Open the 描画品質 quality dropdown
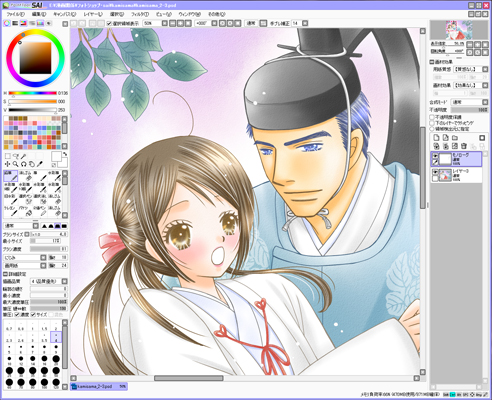Screen dimensions: 492x400 point(65,281)
